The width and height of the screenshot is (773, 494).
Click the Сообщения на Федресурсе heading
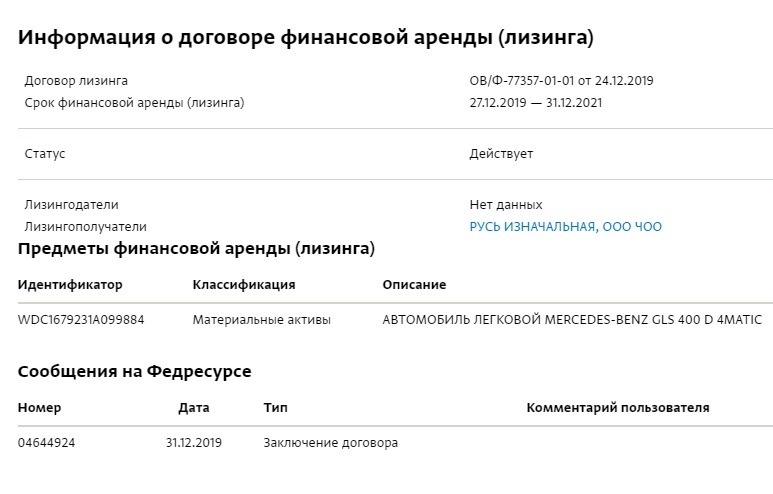pos(135,371)
